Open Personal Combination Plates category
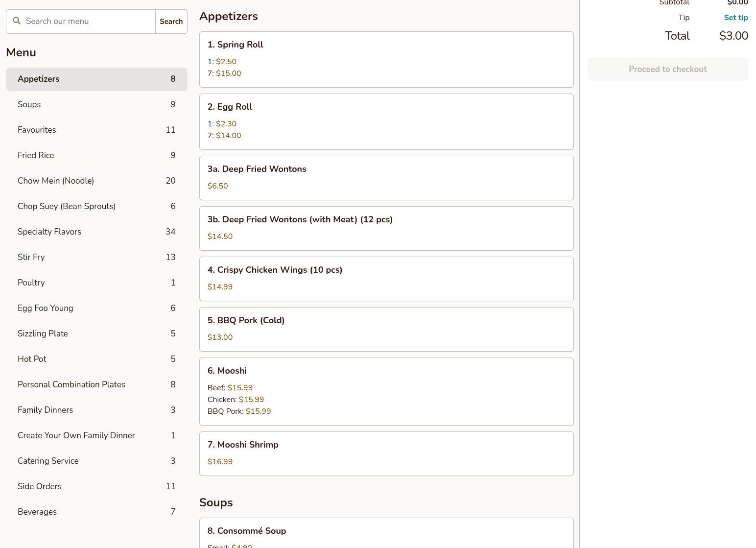The width and height of the screenshot is (756, 548). pyautogui.click(x=96, y=384)
